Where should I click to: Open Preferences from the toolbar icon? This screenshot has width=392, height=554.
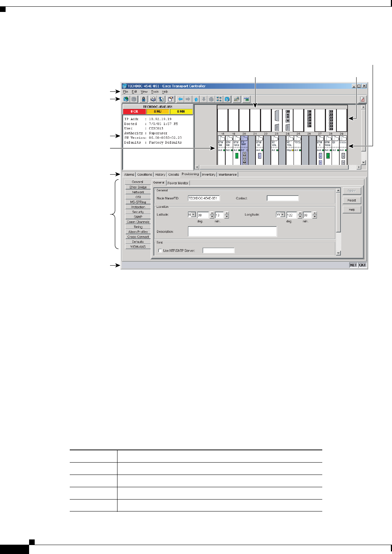coord(170,99)
